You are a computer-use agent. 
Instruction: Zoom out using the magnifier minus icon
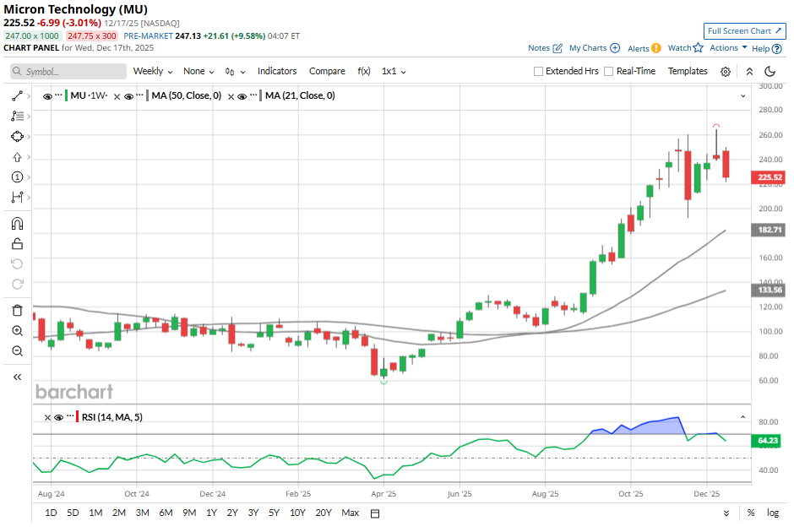click(17, 350)
